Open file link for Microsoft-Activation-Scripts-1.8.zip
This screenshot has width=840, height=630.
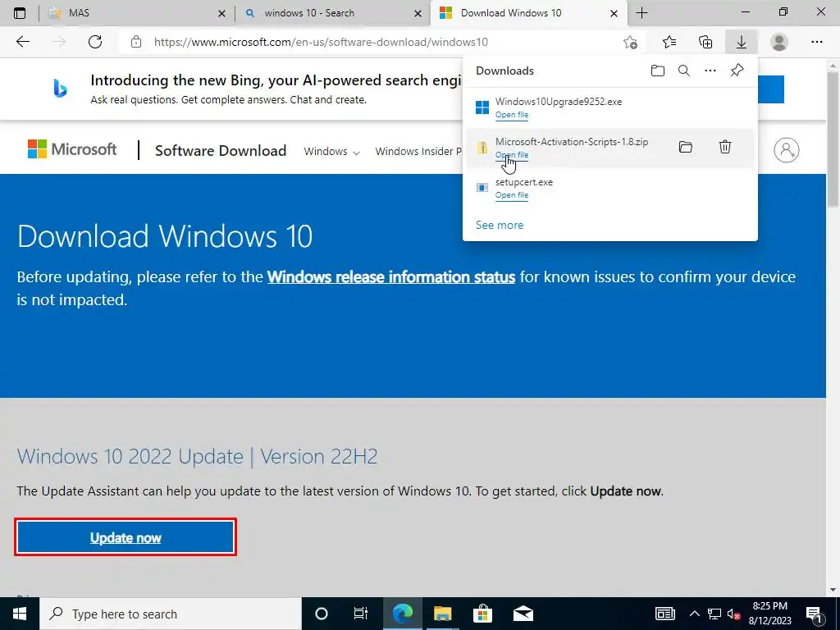(x=512, y=155)
